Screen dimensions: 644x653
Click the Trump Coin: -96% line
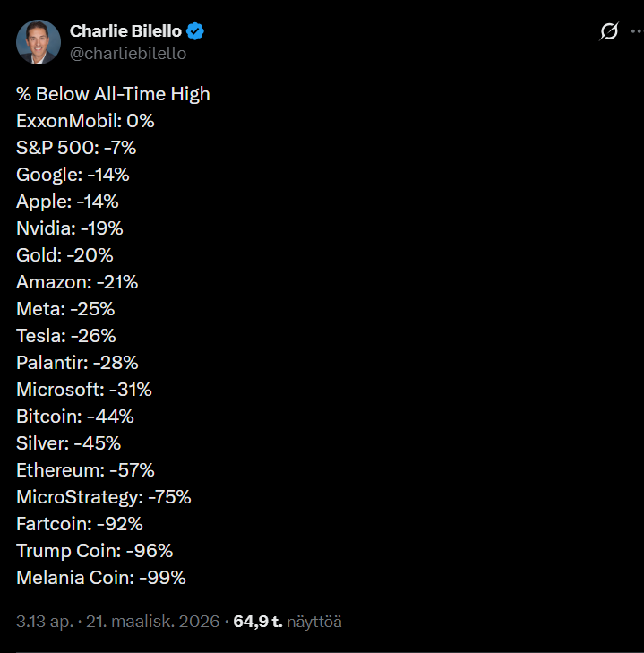(x=94, y=551)
